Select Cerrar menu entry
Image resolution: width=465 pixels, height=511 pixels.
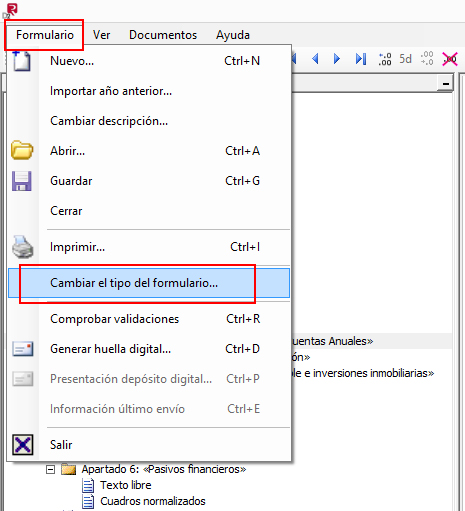click(149, 211)
